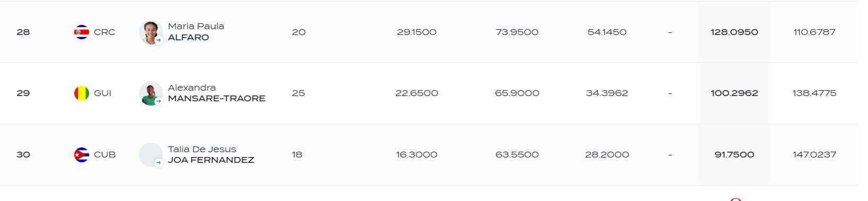868x201 pixels.
Task: Open Alexandra MANSARE-TRAORE athlete link
Action: 216,93
